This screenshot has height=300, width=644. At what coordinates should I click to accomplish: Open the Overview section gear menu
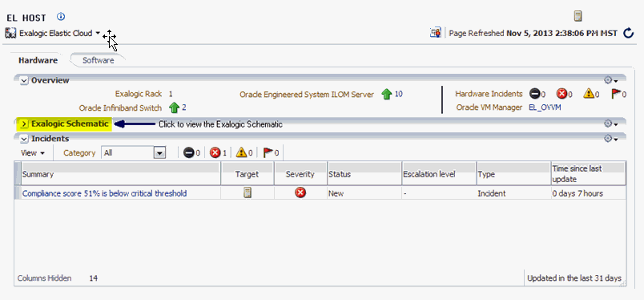pyautogui.click(x=610, y=80)
